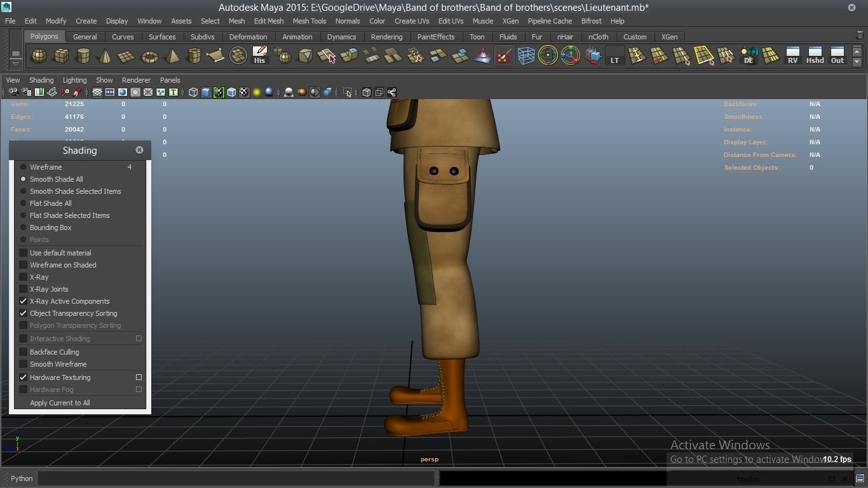Click the His delete history shelf icon

(x=259, y=56)
